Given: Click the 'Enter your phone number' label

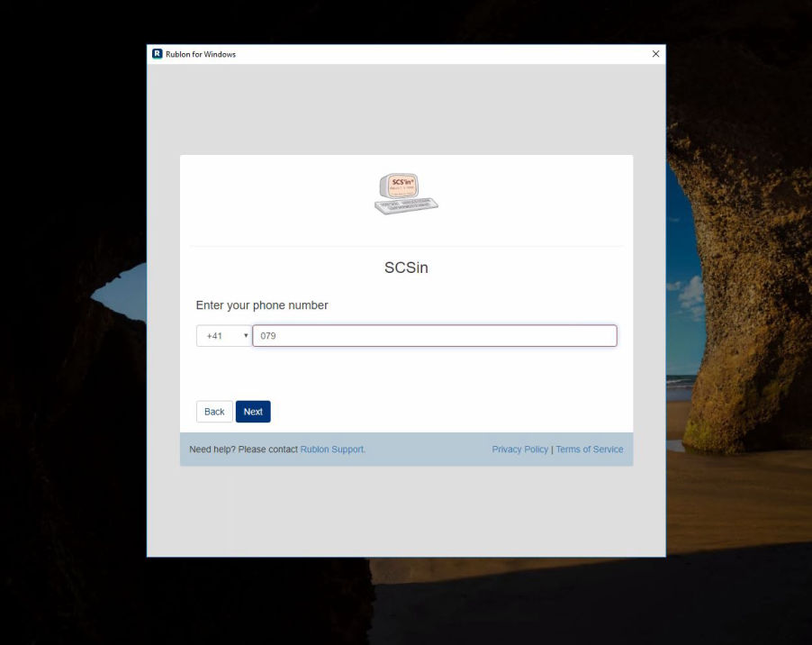Looking at the screenshot, I should (262, 305).
